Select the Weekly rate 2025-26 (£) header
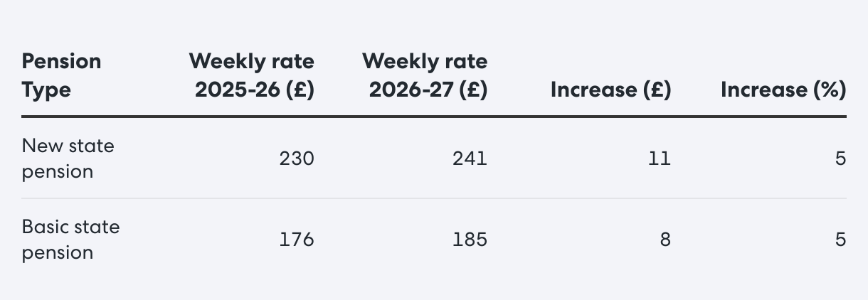The width and height of the screenshot is (868, 300). click(x=251, y=76)
